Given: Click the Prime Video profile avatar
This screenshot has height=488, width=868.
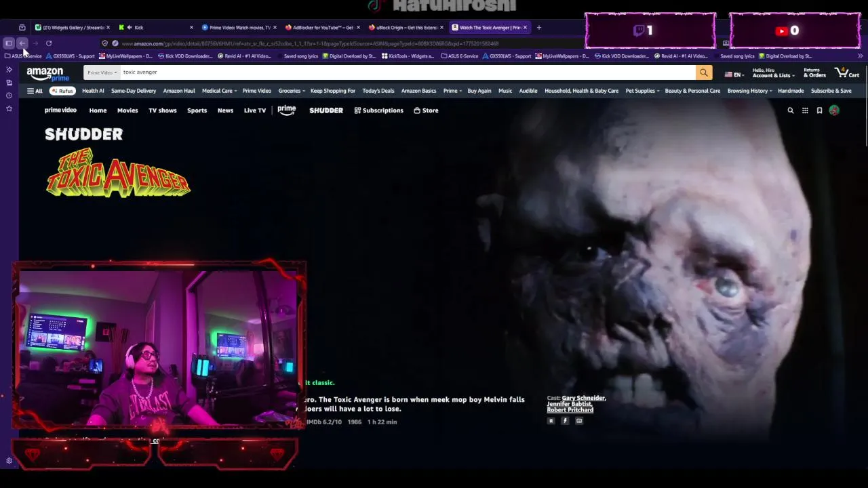Looking at the screenshot, I should [x=834, y=110].
